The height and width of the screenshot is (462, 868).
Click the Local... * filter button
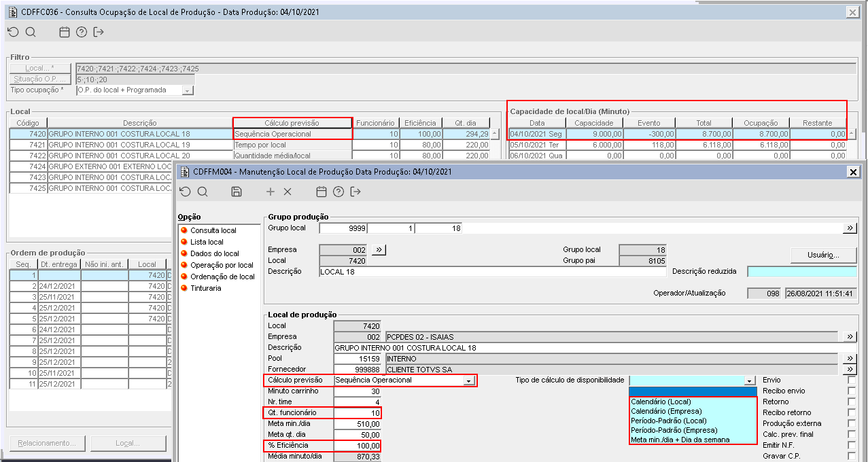(40, 69)
